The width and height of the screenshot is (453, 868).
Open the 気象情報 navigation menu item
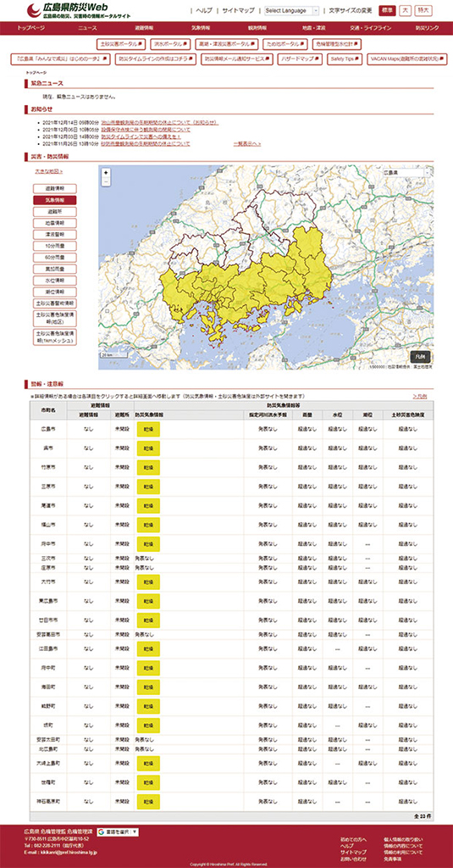[200, 28]
